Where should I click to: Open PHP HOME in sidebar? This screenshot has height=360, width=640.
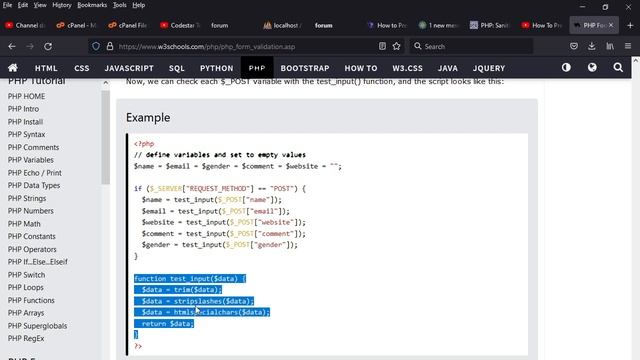pyautogui.click(x=27, y=96)
